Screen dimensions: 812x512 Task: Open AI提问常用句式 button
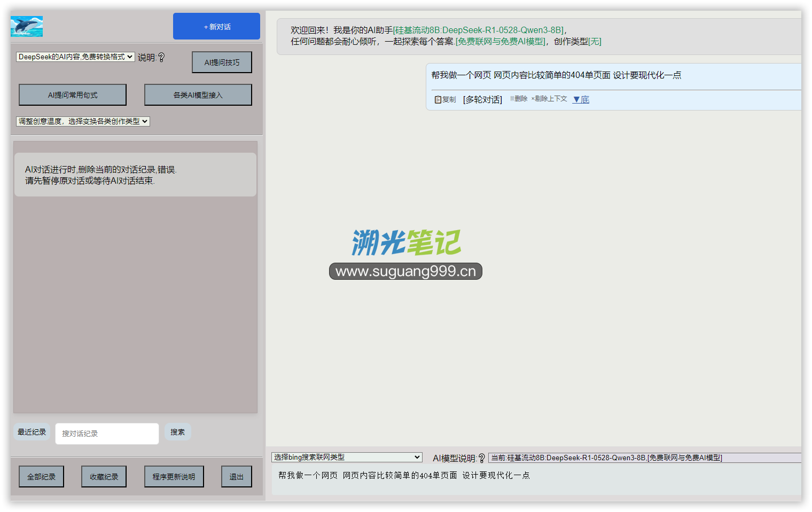pyautogui.click(x=73, y=95)
